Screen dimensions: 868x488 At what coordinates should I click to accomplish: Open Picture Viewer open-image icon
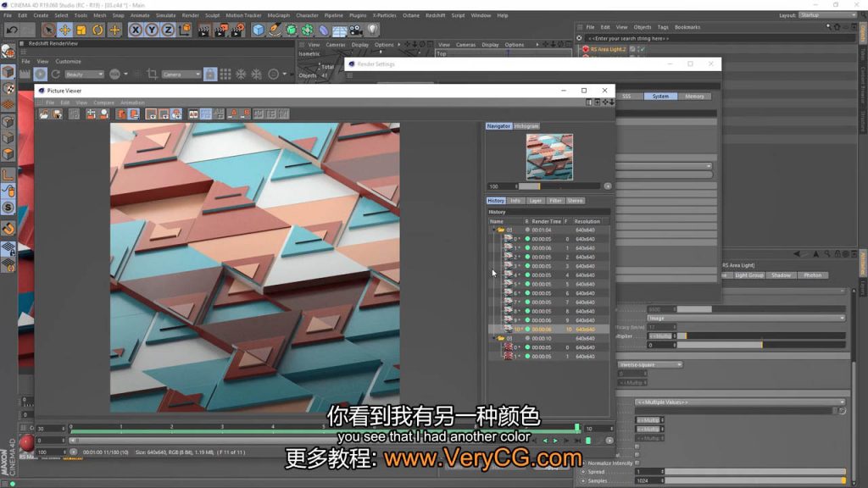point(44,114)
